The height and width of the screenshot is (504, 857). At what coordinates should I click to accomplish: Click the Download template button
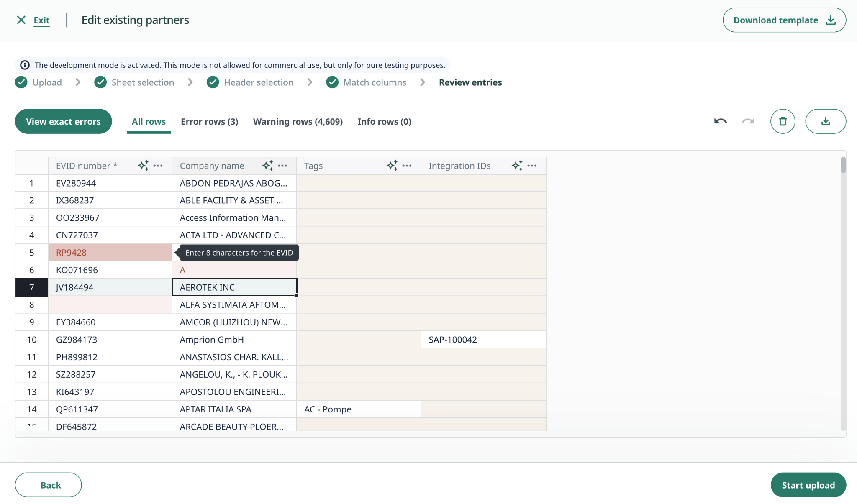point(784,20)
